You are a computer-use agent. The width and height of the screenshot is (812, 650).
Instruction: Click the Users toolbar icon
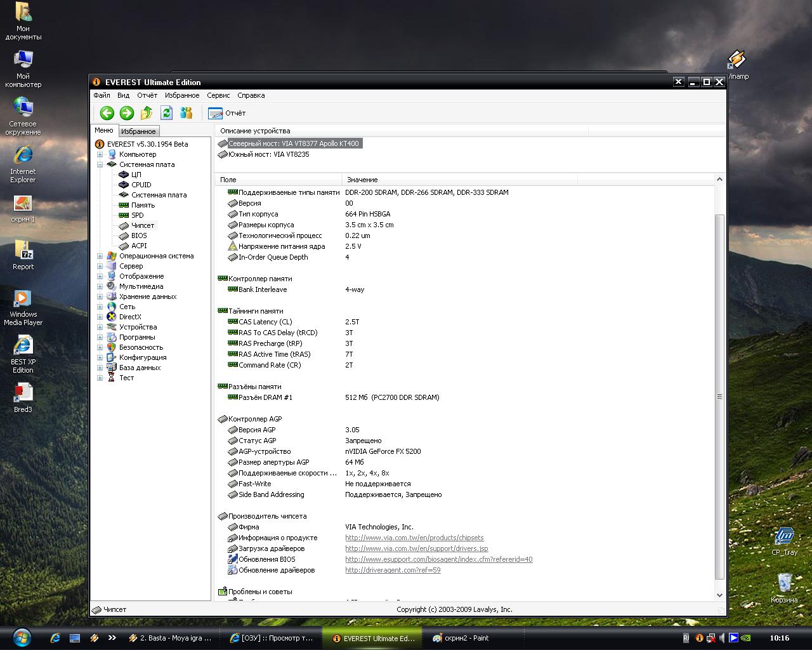pyautogui.click(x=186, y=113)
